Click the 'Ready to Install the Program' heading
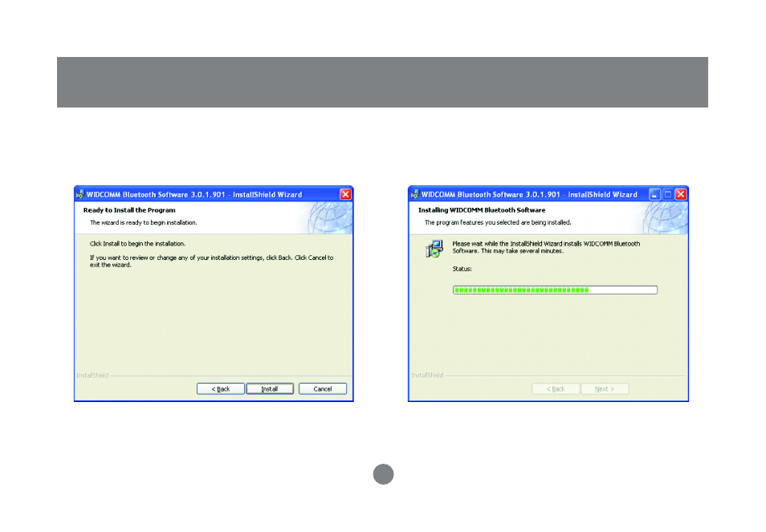The image size is (766, 532). (x=129, y=210)
